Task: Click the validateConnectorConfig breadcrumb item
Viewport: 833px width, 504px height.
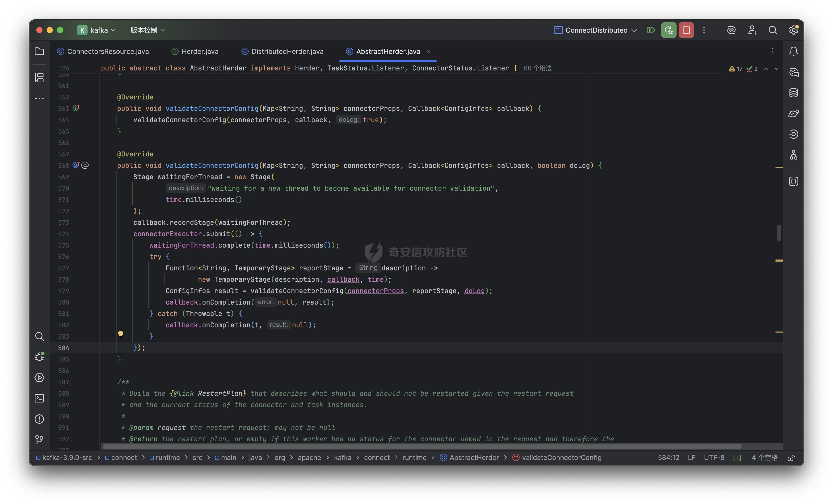Action: pos(557,458)
